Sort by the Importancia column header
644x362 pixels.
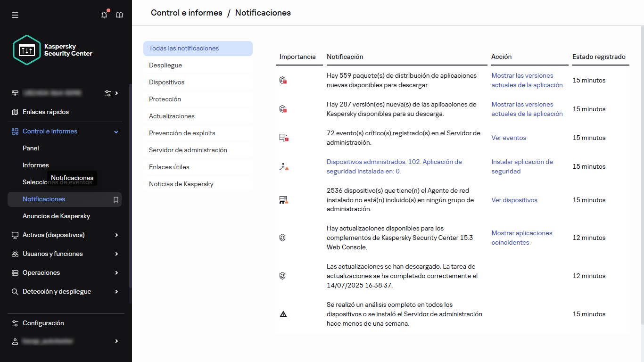click(297, 57)
